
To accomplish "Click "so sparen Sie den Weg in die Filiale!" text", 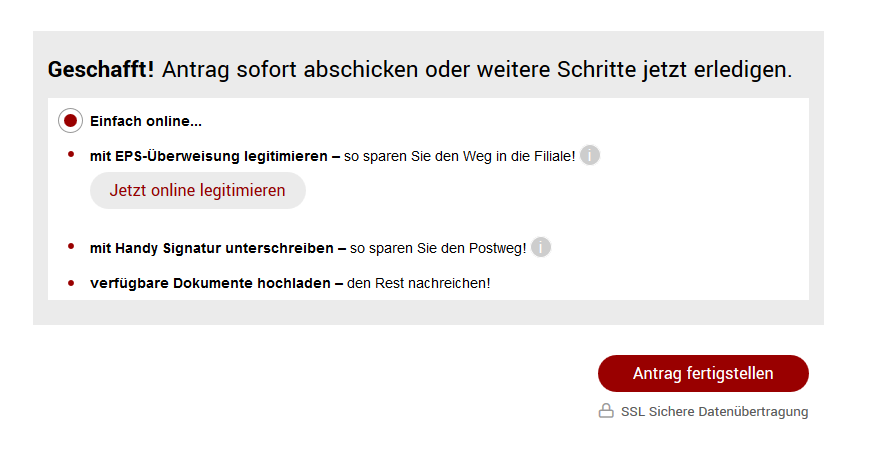I will (x=459, y=157).
